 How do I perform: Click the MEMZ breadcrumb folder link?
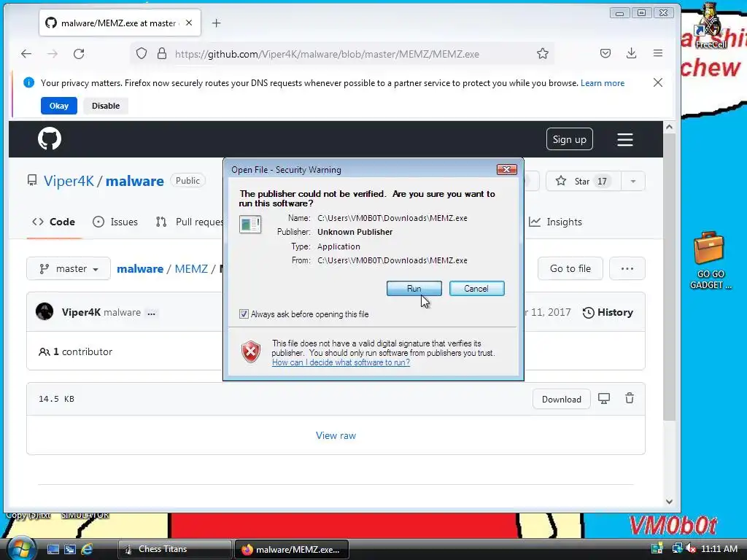[x=191, y=268]
